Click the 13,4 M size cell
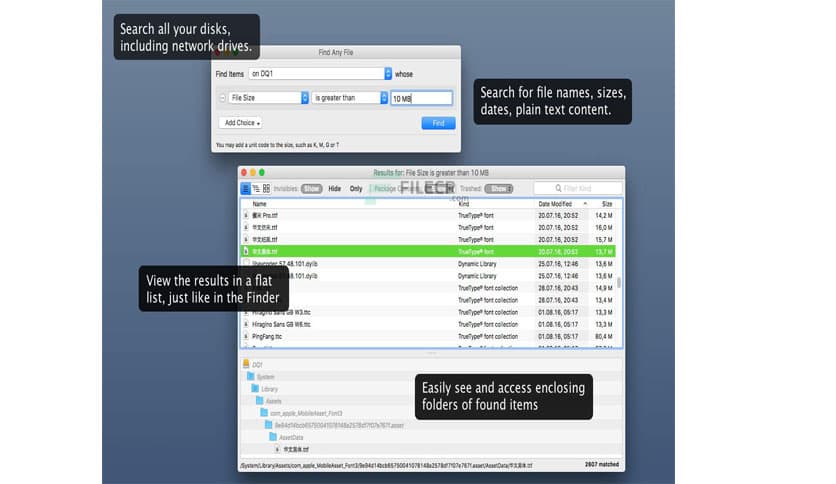The width and height of the screenshot is (836, 484). (x=604, y=300)
